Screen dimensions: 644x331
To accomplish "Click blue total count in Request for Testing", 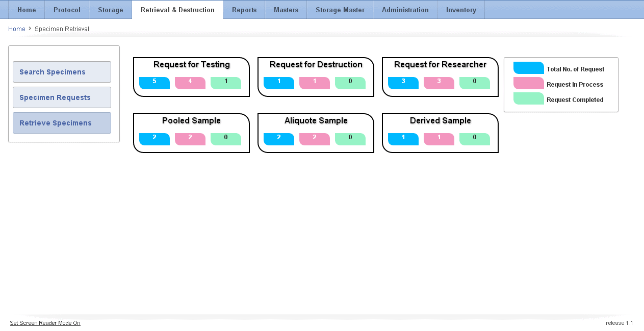I will (x=154, y=83).
